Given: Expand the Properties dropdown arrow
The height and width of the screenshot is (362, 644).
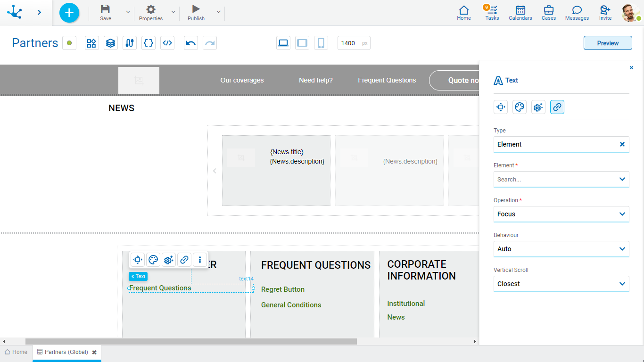Looking at the screenshot, I should [173, 12].
